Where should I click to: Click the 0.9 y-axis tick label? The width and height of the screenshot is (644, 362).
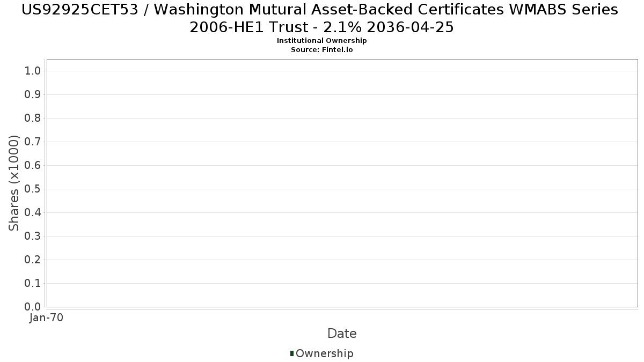pos(33,95)
